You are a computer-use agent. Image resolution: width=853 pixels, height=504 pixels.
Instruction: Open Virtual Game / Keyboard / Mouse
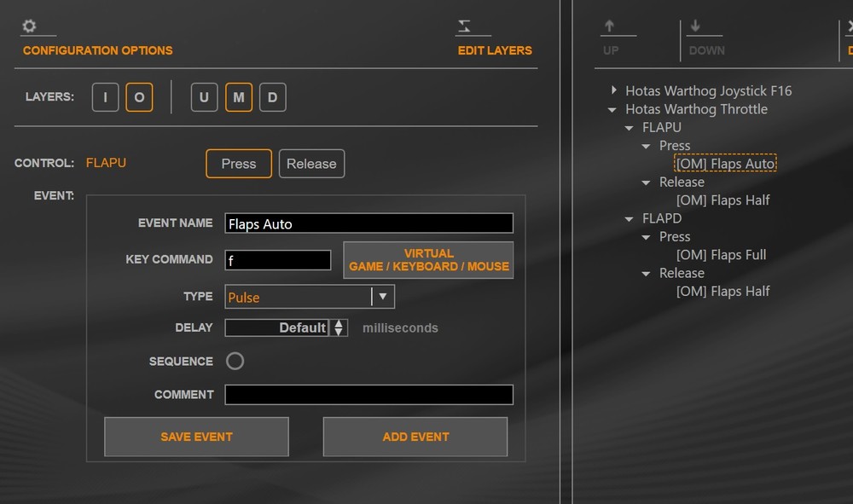(x=429, y=260)
